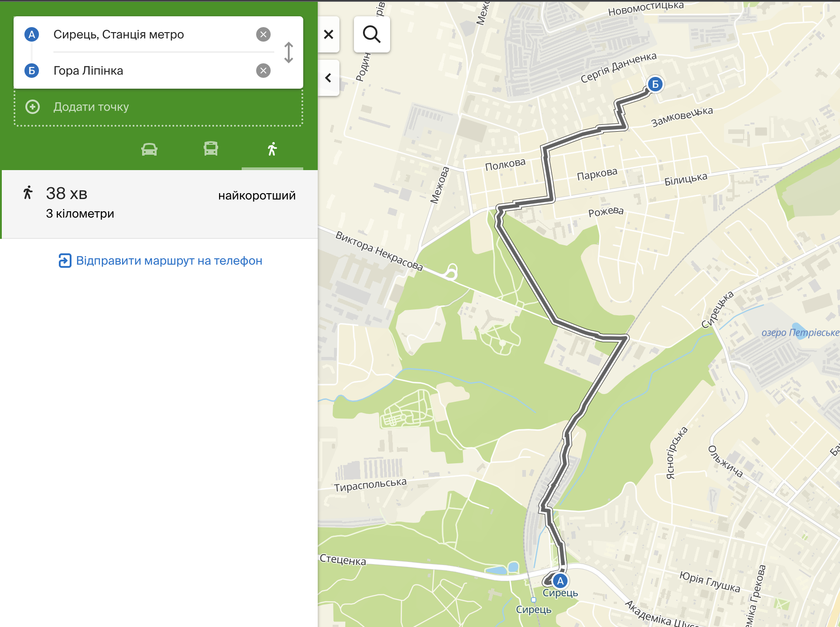Click map marker A at Сирець
The width and height of the screenshot is (840, 627).
560,581
